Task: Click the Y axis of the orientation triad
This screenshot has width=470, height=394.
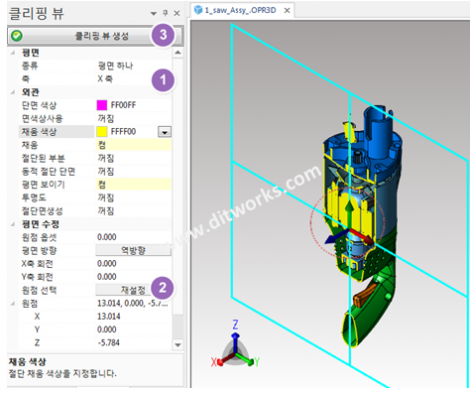Action: pos(248,360)
